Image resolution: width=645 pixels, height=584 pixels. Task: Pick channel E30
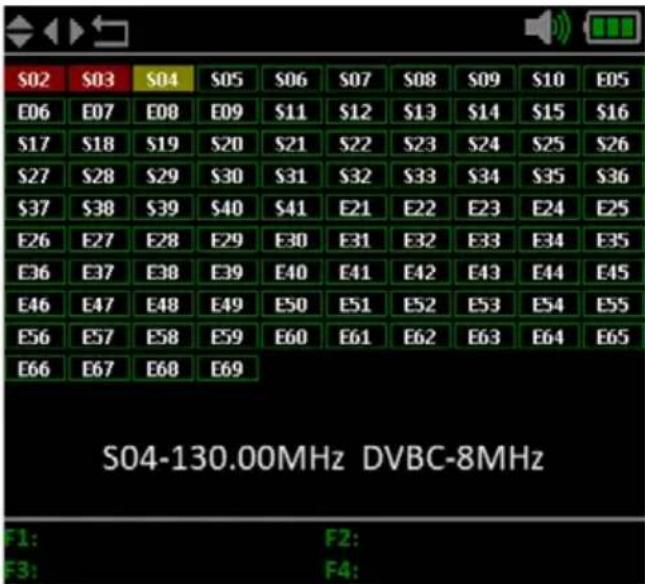(x=291, y=240)
